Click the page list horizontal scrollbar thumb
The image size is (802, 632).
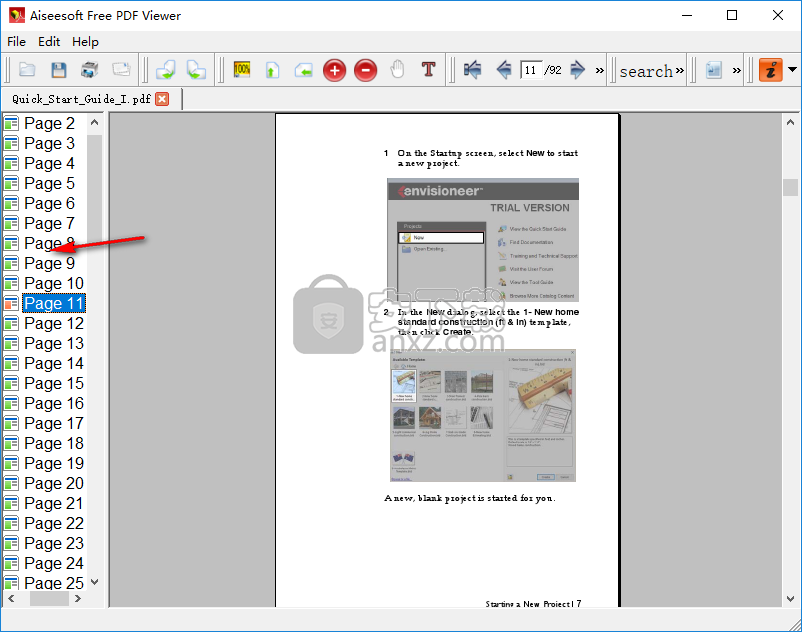click(49, 598)
